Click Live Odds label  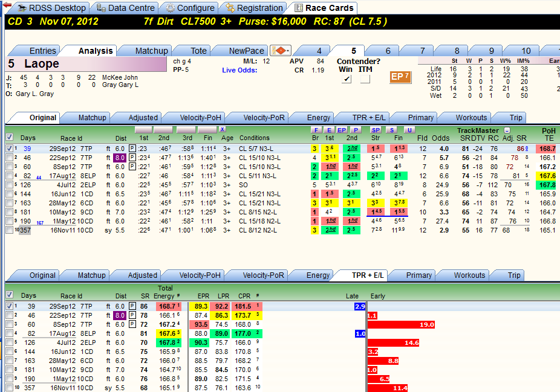click(x=239, y=70)
